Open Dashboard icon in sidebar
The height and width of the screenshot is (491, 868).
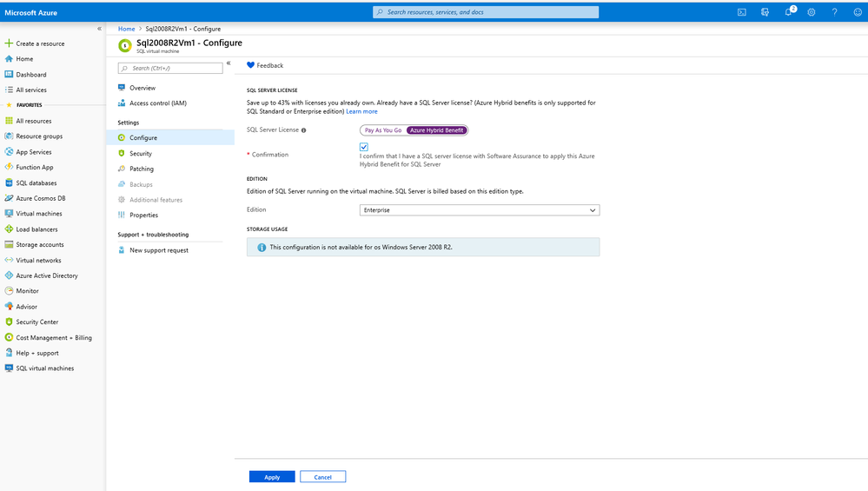(9, 74)
